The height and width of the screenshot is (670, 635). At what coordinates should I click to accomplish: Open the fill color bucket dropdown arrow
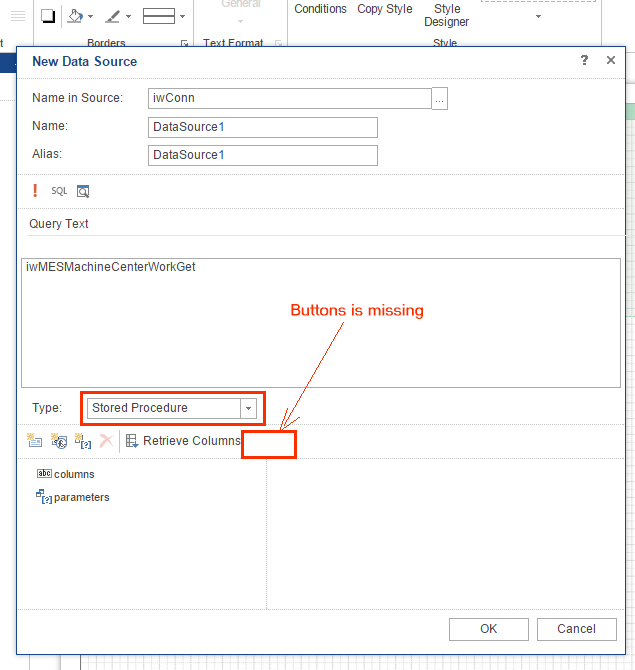click(x=91, y=17)
